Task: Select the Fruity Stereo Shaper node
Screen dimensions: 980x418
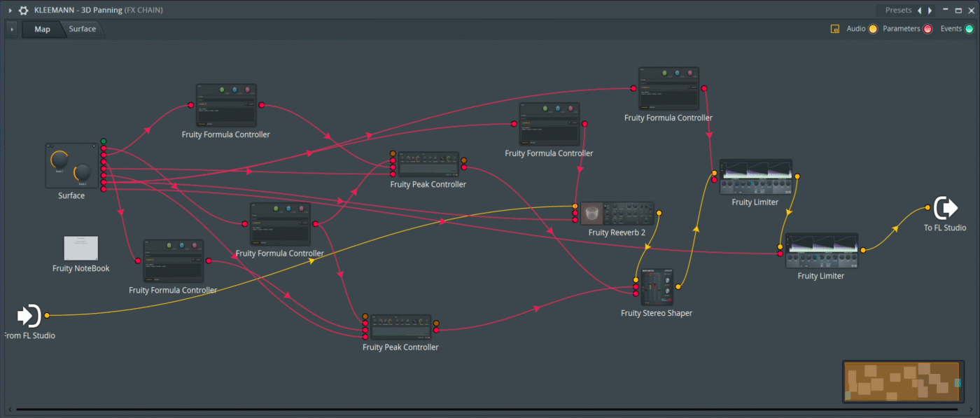Action: pyautogui.click(x=656, y=286)
